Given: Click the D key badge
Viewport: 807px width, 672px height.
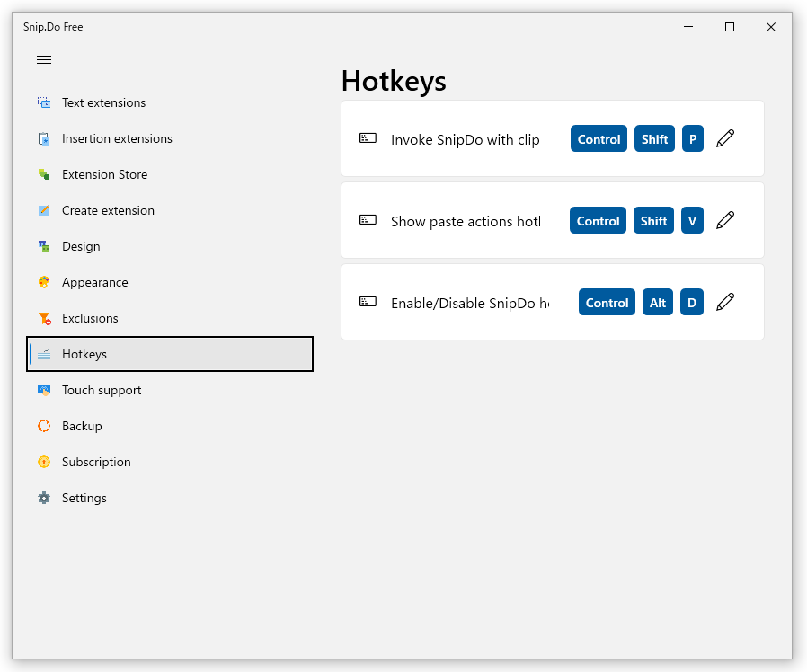Looking at the screenshot, I should [x=692, y=302].
